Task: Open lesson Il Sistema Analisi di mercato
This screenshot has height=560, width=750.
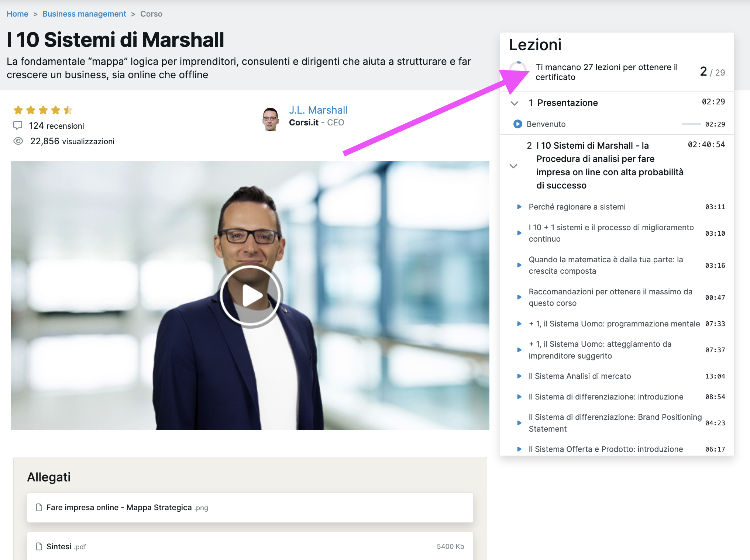Action: 580,376
